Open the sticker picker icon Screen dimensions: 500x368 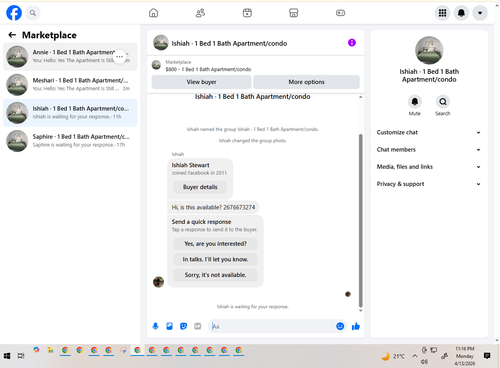click(183, 326)
